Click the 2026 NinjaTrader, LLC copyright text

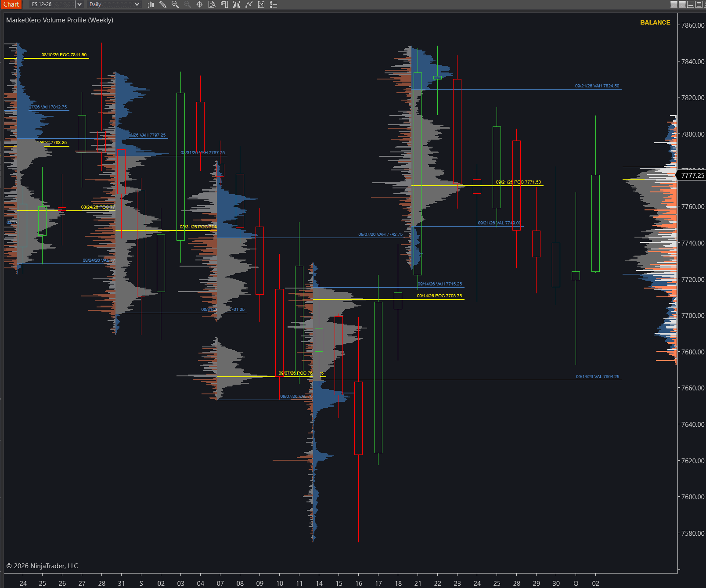point(42,566)
